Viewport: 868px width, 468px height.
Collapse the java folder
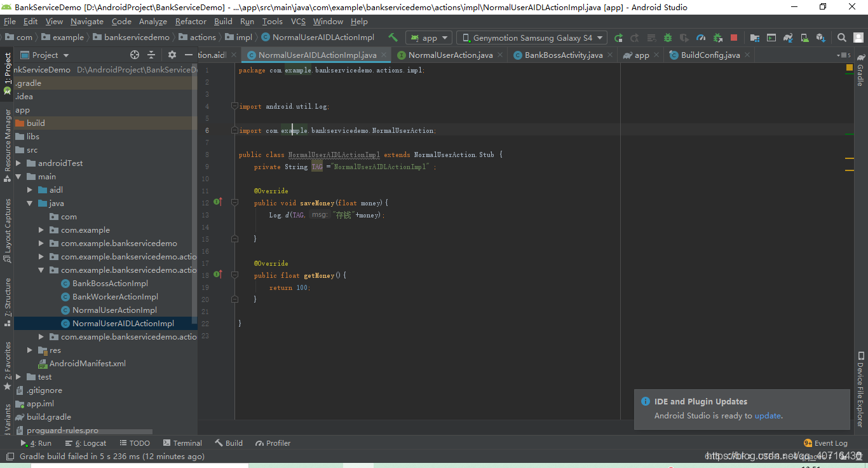pos(30,203)
